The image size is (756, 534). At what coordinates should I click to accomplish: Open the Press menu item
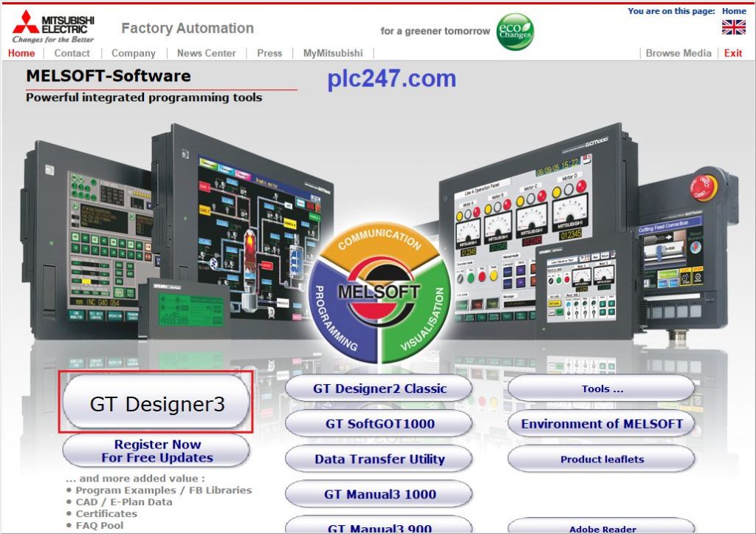coord(269,53)
